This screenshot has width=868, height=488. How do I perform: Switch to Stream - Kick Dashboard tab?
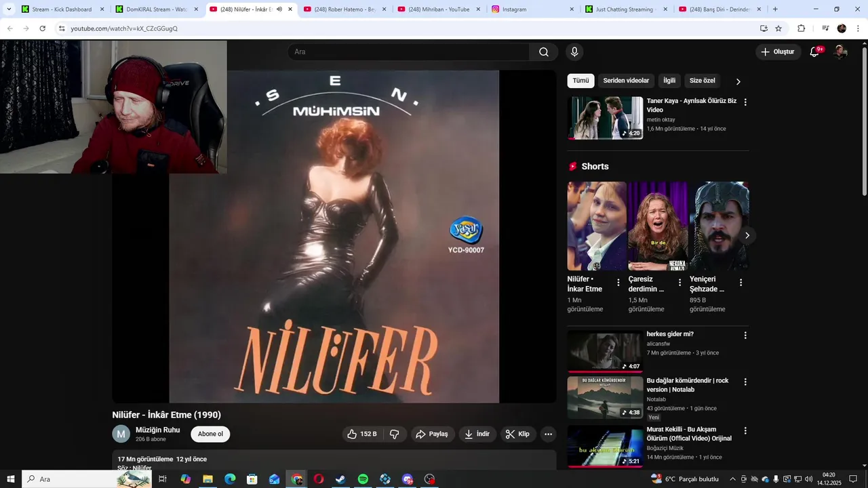[62, 9]
